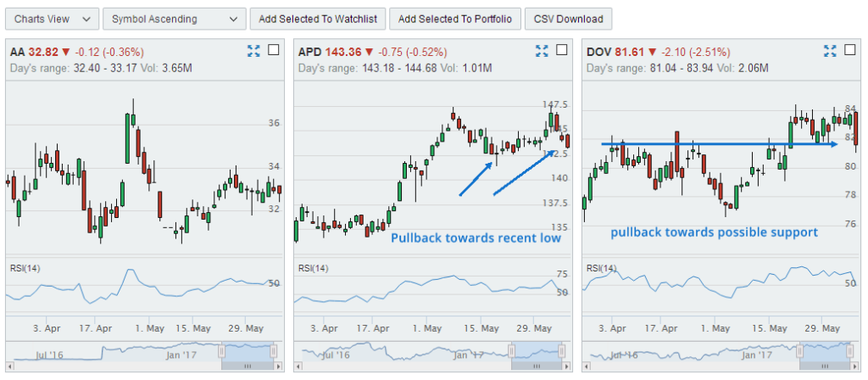This screenshot has height=380, width=868.
Task: Click the DOV navigator left scroll arrow
Action: click(x=587, y=366)
